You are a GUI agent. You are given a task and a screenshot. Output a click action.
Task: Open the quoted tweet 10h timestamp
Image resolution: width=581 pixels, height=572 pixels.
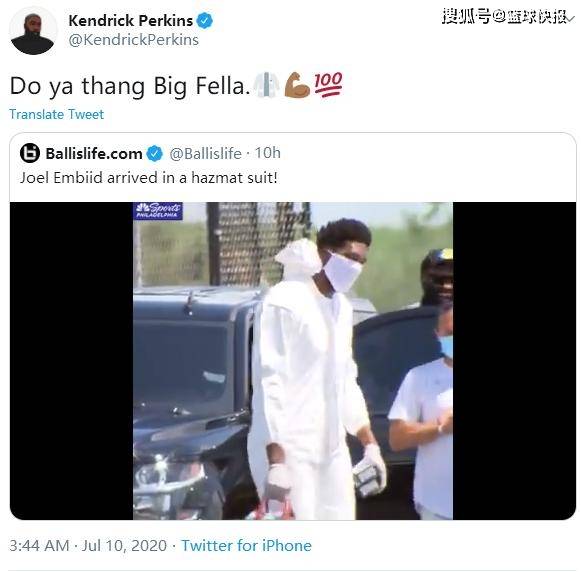[x=268, y=153]
